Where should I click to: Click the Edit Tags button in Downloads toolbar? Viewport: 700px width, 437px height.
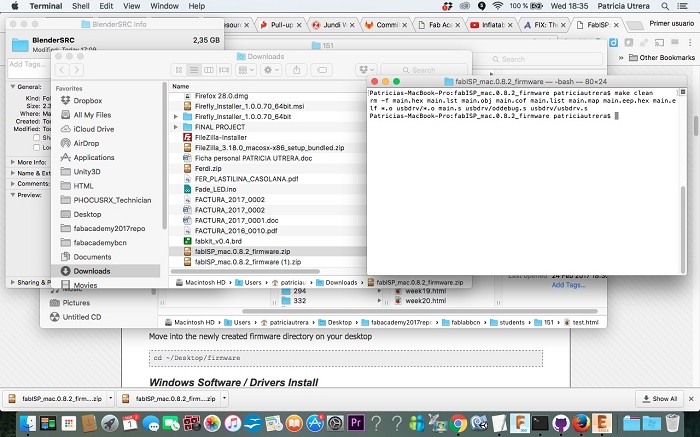tap(321, 70)
